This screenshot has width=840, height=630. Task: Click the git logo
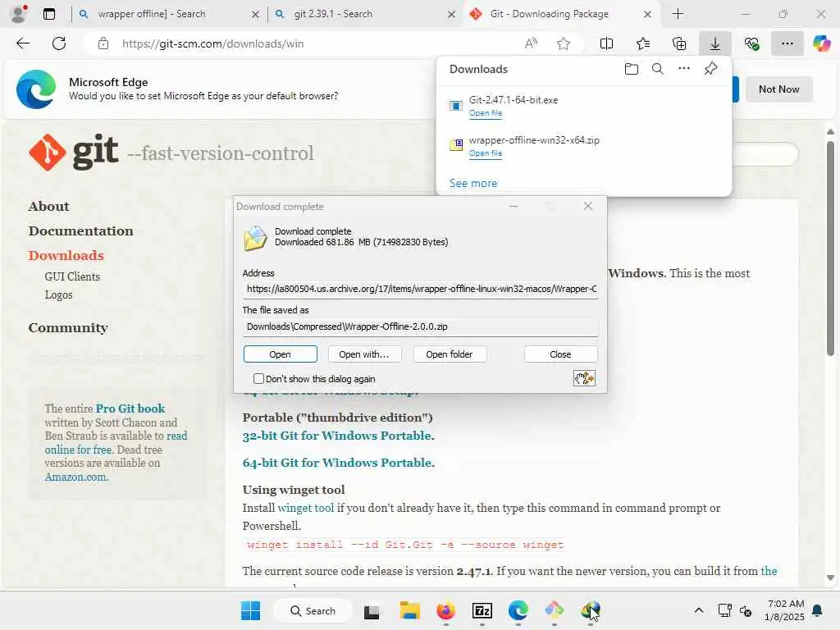click(x=73, y=152)
